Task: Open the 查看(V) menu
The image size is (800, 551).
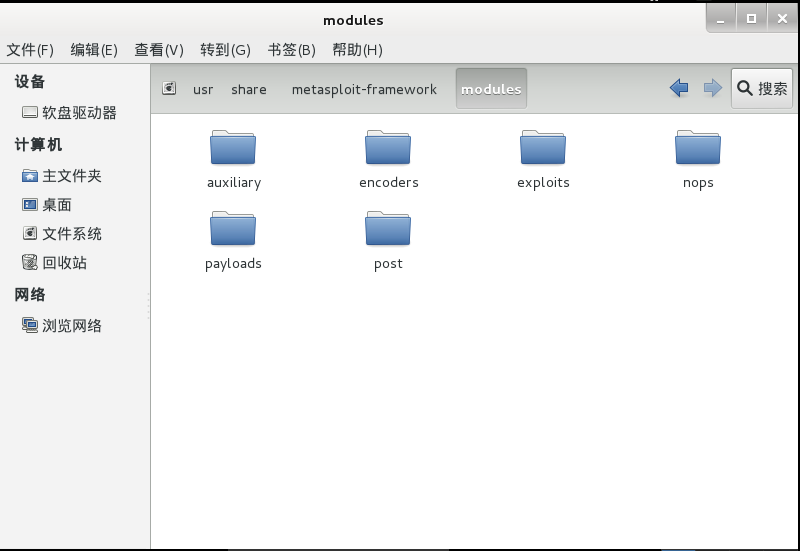Action: click(x=159, y=50)
